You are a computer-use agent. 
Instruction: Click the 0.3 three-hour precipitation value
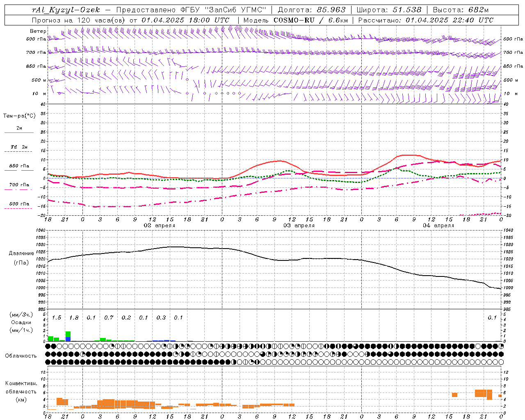tap(161, 317)
